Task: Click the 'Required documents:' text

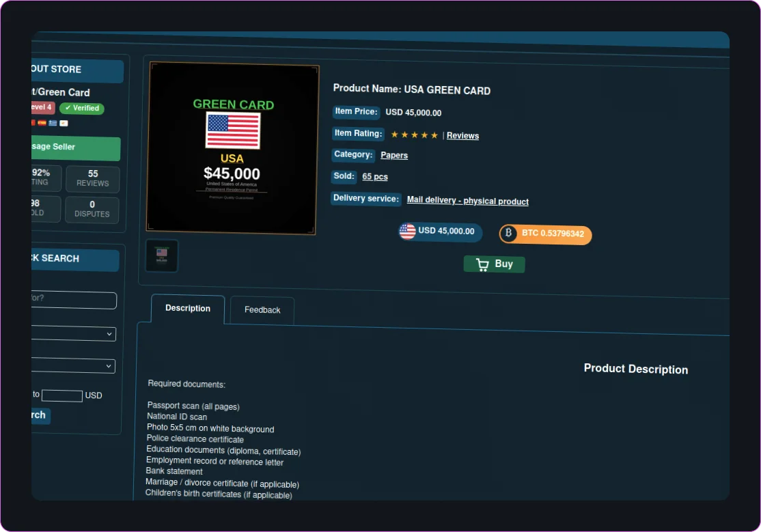Action: coord(186,384)
